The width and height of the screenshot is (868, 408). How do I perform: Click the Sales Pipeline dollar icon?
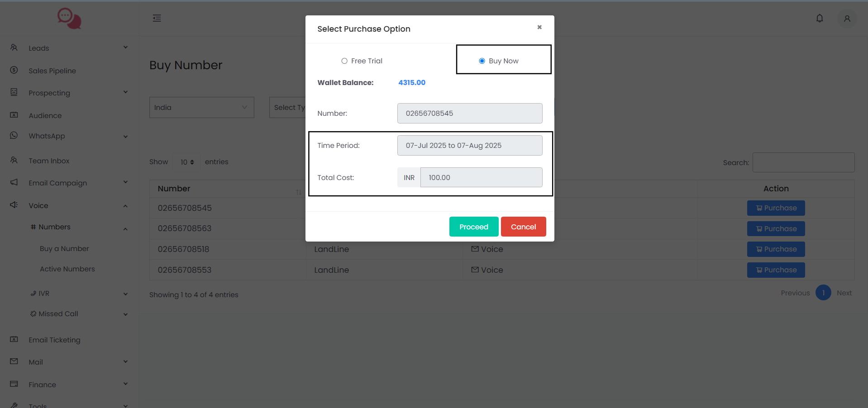(14, 70)
